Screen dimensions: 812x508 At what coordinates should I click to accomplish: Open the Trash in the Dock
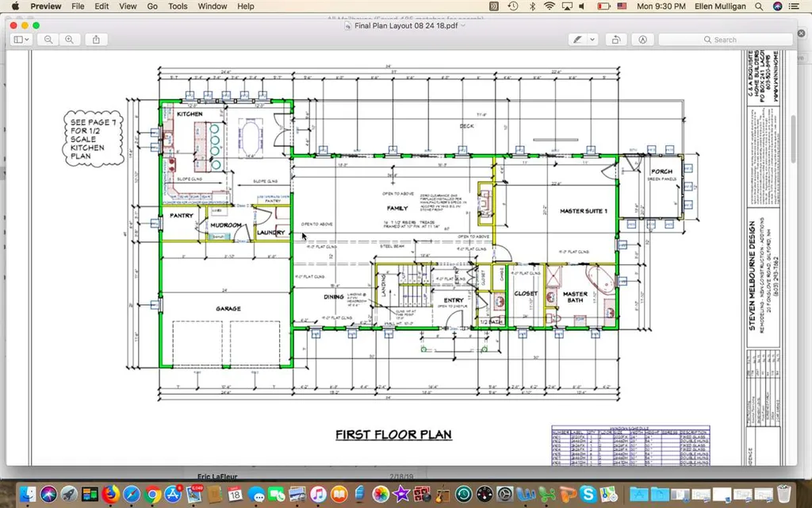[x=784, y=494]
